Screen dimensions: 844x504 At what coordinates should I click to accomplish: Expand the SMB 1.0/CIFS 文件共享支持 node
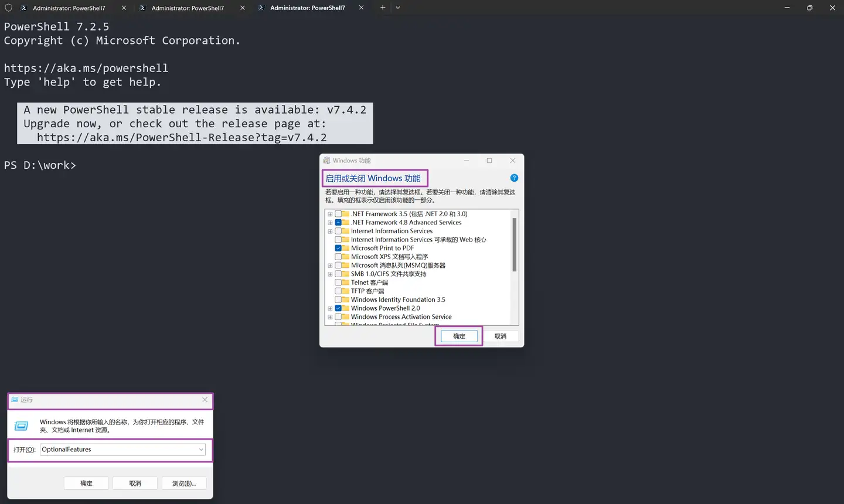330,274
